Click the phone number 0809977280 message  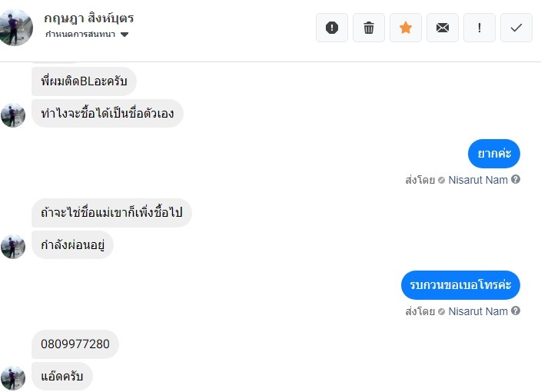coord(75,344)
